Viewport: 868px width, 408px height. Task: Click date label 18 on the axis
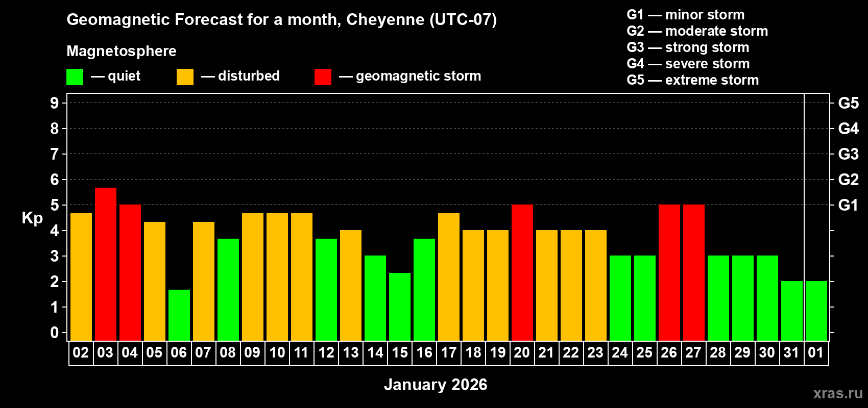pyautogui.click(x=473, y=352)
